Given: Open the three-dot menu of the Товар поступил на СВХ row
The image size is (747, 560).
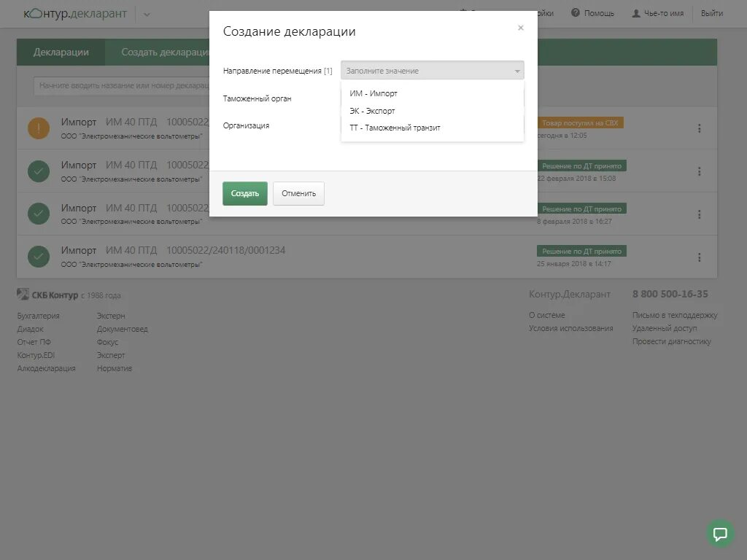Looking at the screenshot, I should pos(699,128).
